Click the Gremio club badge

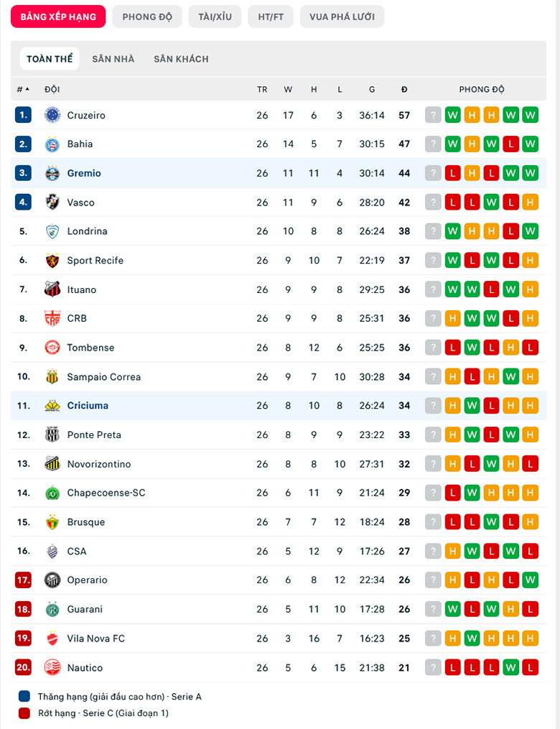(51, 173)
